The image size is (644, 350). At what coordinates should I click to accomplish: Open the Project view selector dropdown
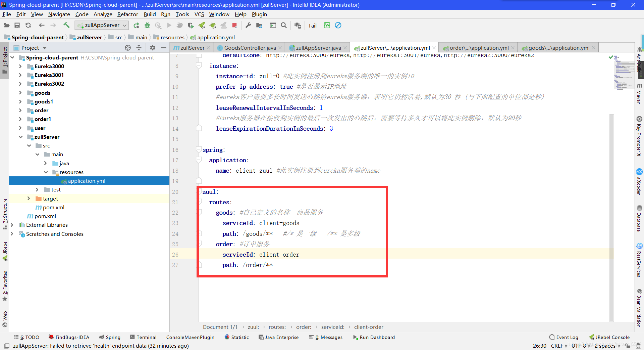[30, 48]
